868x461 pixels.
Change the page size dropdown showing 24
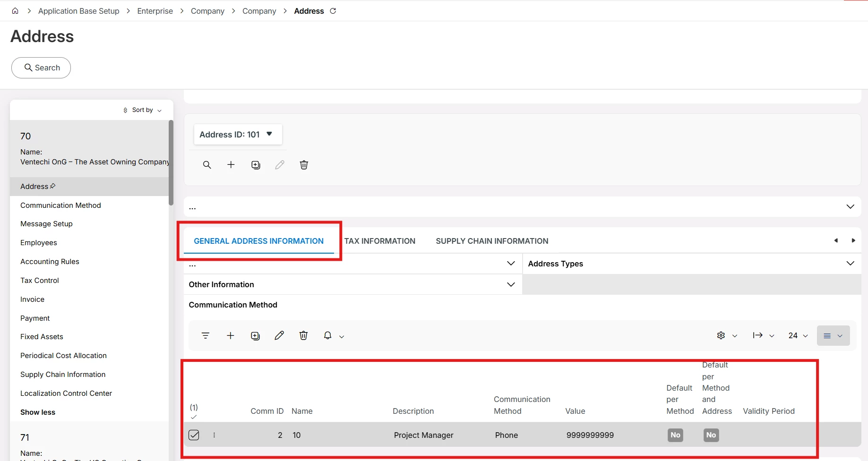point(798,336)
